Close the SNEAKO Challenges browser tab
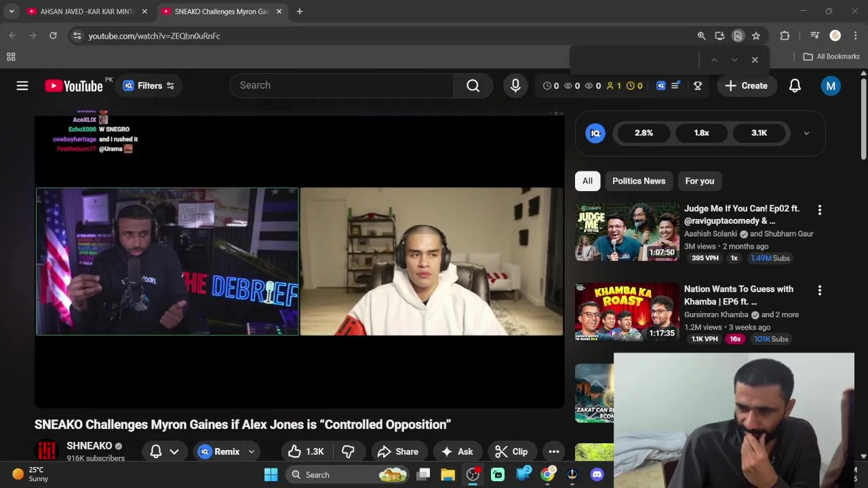Image resolution: width=868 pixels, height=488 pixels. coord(279,12)
